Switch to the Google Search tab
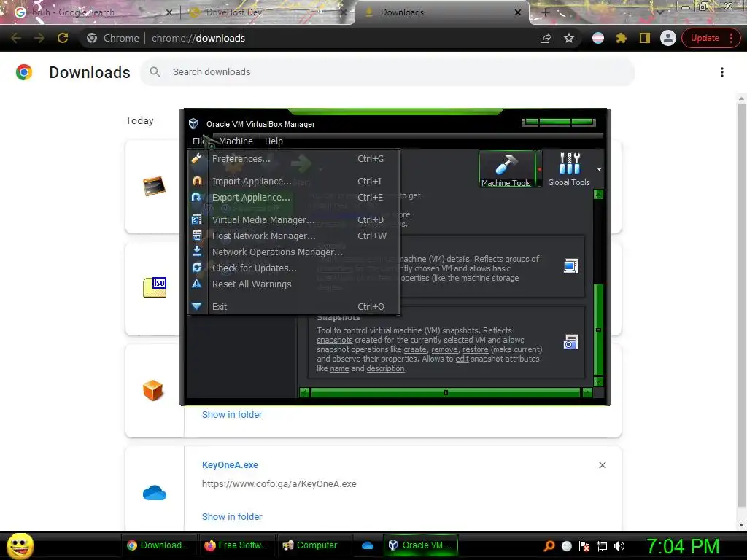 coord(93,12)
